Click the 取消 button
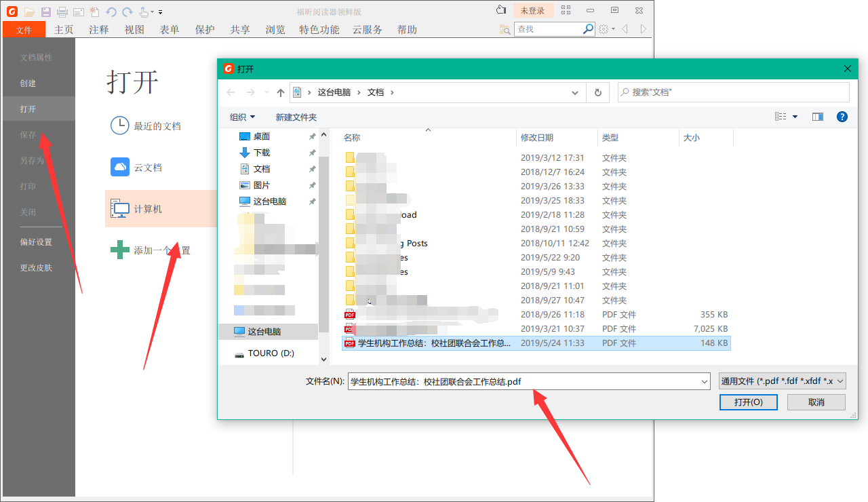 point(816,402)
